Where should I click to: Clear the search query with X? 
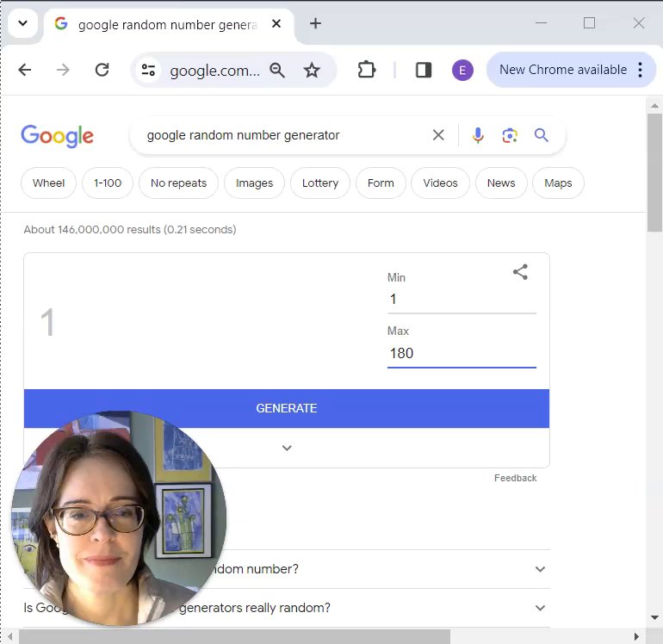pyautogui.click(x=438, y=135)
